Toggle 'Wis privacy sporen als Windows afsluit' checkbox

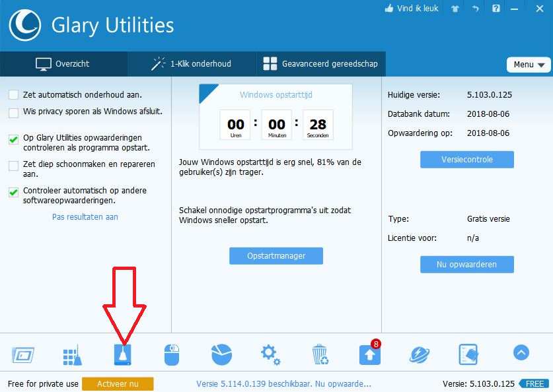point(13,113)
